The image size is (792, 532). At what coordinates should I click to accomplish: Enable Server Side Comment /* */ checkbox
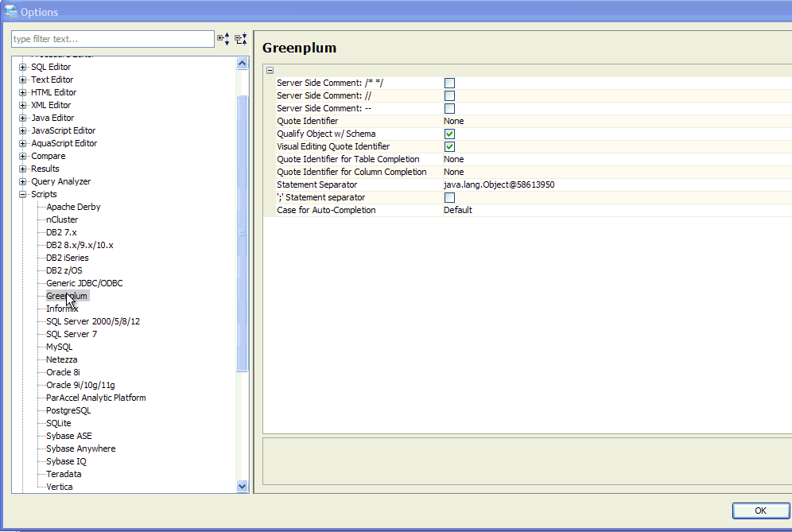coord(449,83)
